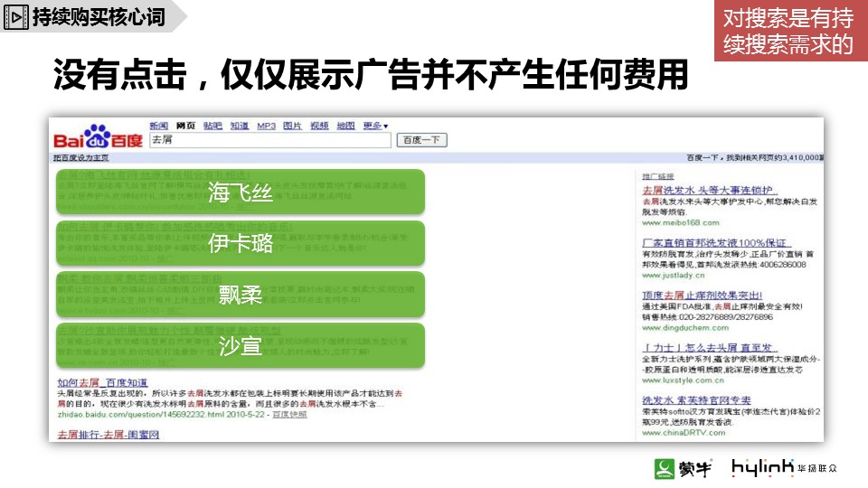Open the 如何去屑_百度知道 result
868x488 pixels.
(101, 383)
